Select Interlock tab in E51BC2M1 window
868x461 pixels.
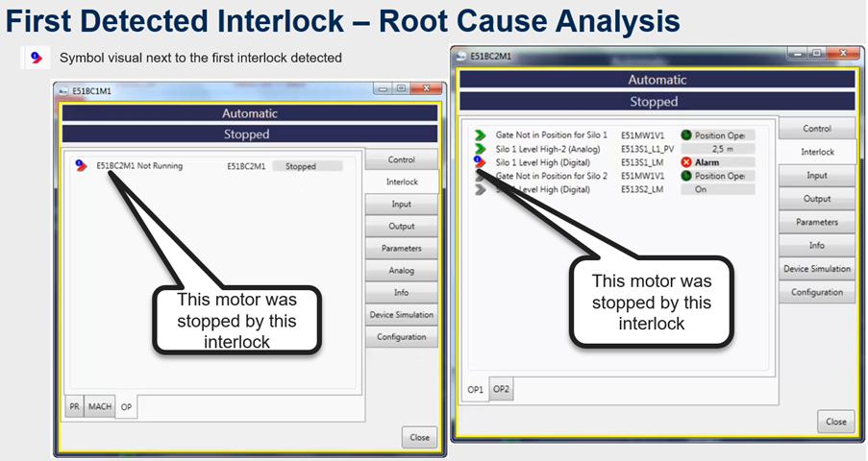[817, 152]
